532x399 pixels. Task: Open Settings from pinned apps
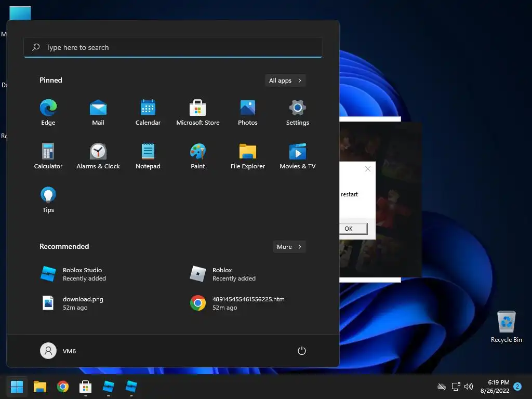pyautogui.click(x=298, y=112)
